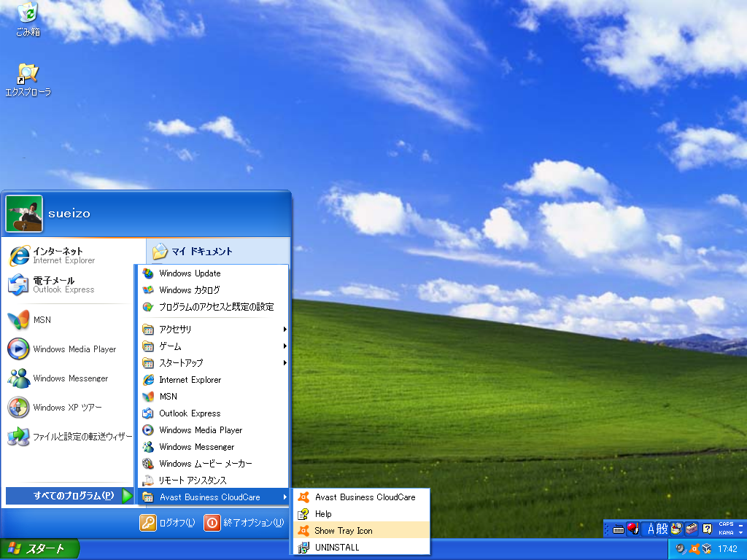Image resolution: width=747 pixels, height=560 pixels.
Task: Toggle CAPS lock in language bar
Action: pos(726,524)
